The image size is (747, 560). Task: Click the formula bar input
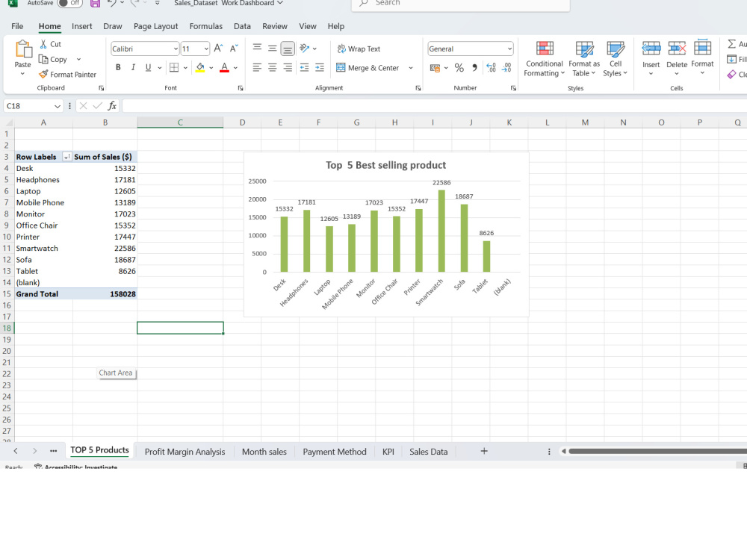433,106
